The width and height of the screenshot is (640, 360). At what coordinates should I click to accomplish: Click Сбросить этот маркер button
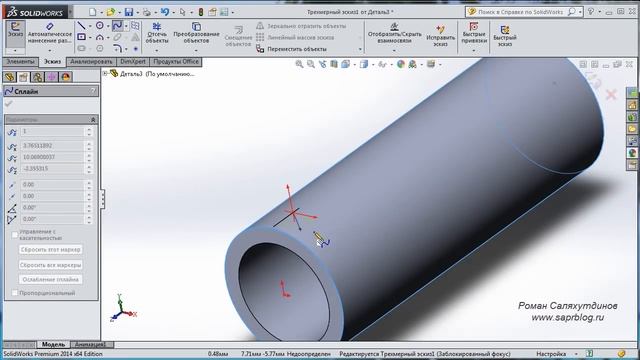(51, 249)
